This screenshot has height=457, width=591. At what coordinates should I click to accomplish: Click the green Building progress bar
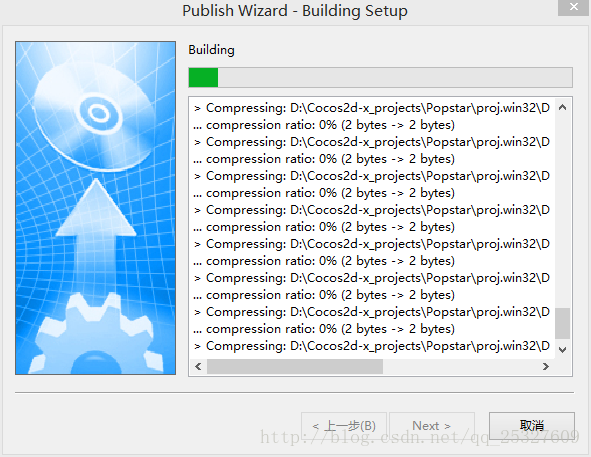[x=380, y=77]
